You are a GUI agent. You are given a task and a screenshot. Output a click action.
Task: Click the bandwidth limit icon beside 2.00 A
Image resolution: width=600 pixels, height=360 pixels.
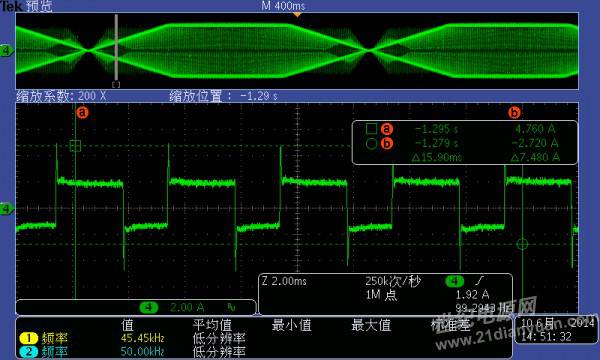231,307
